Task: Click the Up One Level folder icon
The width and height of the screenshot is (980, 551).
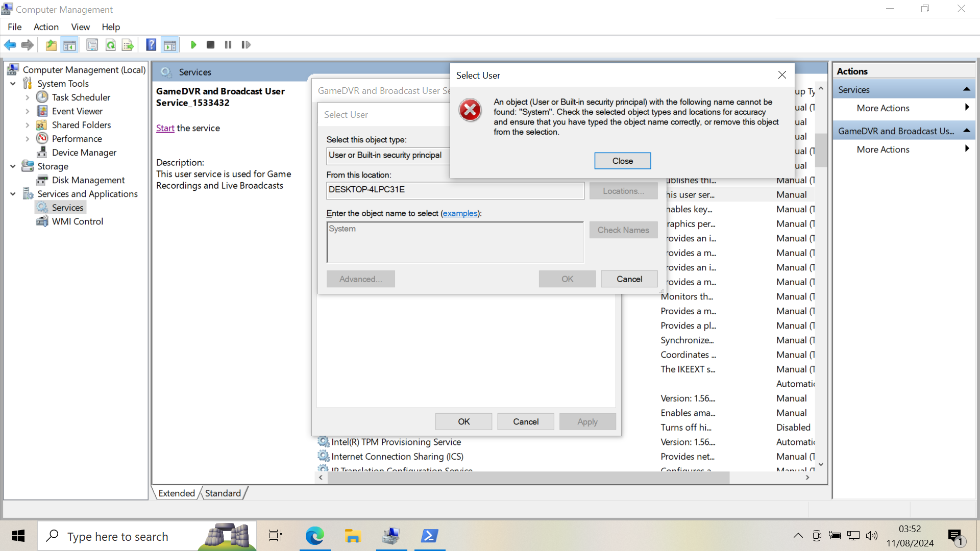Action: click(51, 45)
